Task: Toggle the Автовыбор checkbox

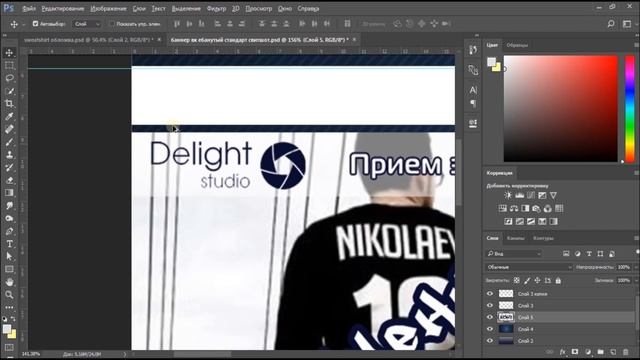Action: (36, 24)
